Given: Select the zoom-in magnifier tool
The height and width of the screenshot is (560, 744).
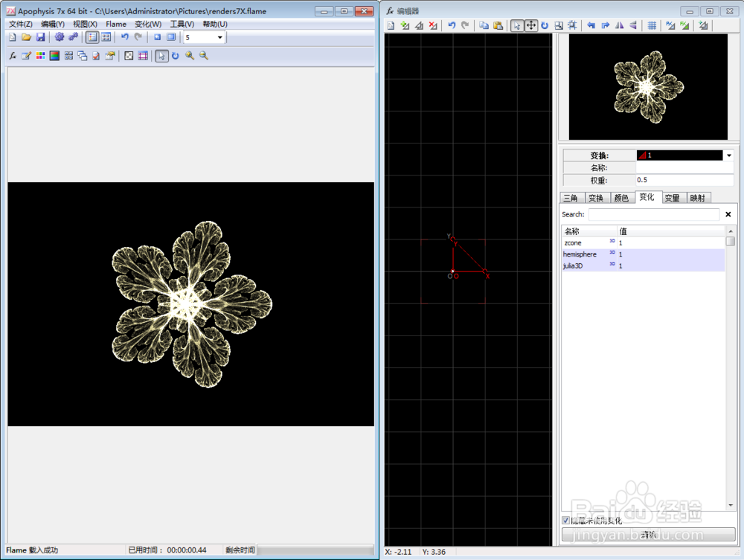Looking at the screenshot, I should click(x=188, y=56).
